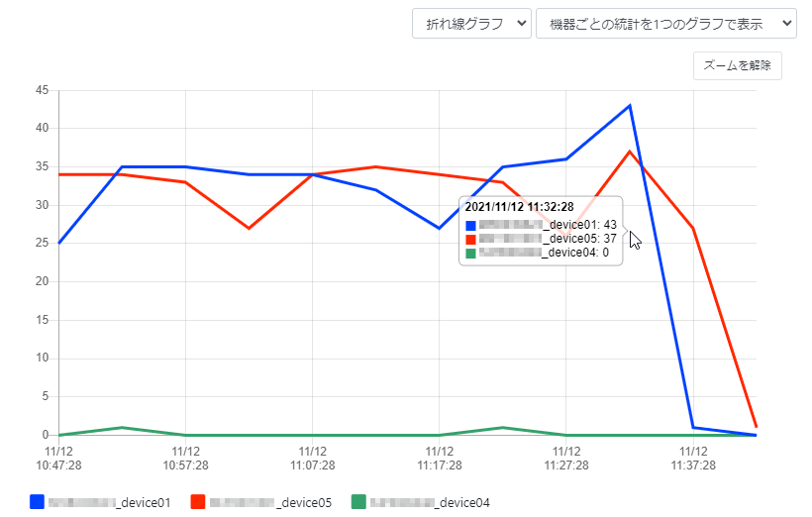Click the ズームを解除 button
This screenshot has width=812, height=517.
(x=737, y=65)
